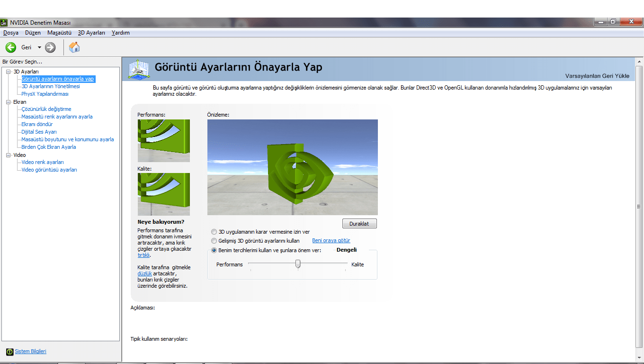
Task: Click the NVIDIA icon in title bar
Action: (x=4, y=22)
